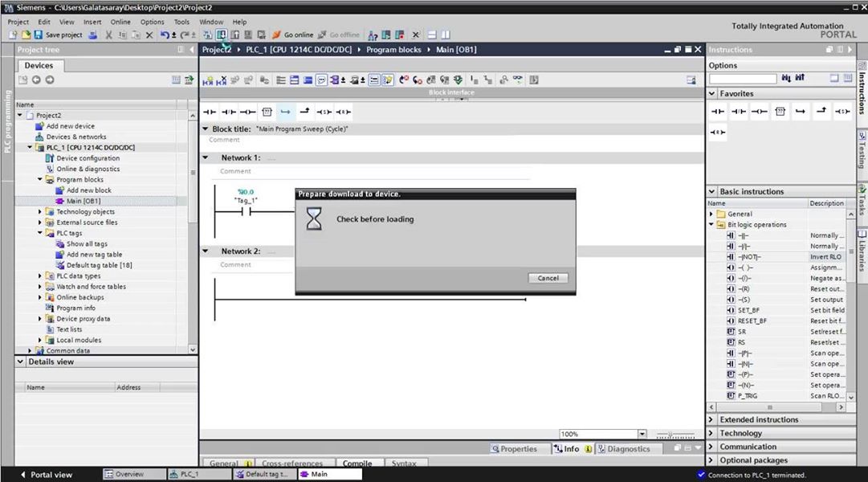868x482 pixels.
Task: Click the Cut scissors icon
Action: click(x=108, y=35)
